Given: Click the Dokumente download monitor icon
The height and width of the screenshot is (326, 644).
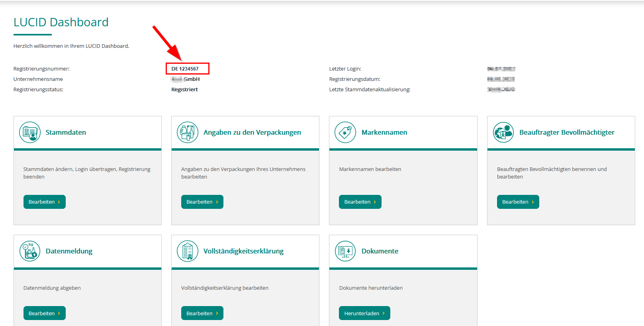Looking at the screenshot, I should click(345, 251).
